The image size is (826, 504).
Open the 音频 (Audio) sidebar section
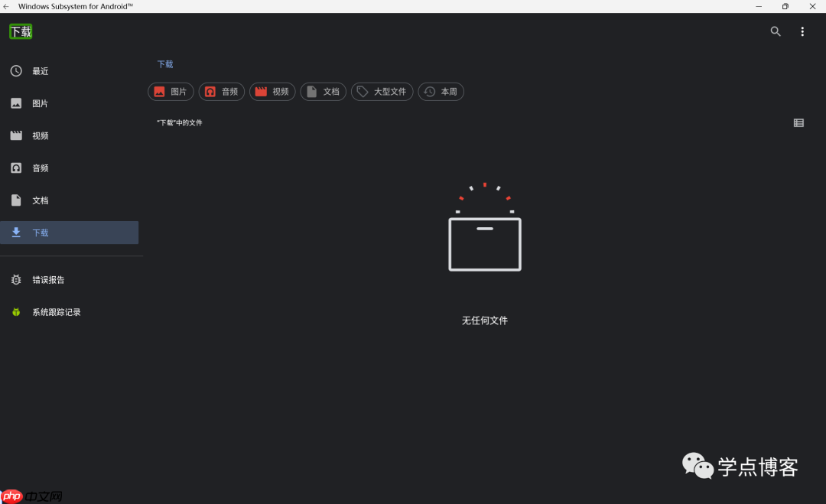point(38,167)
